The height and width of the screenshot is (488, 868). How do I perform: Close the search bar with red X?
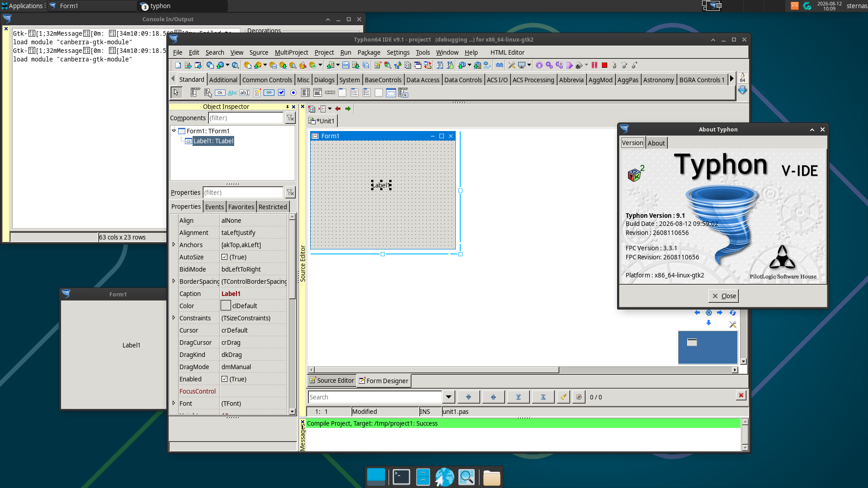coord(741,395)
